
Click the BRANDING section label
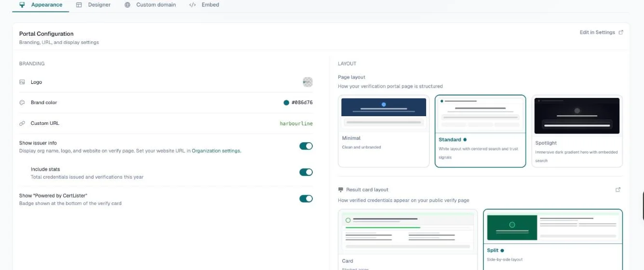(x=32, y=64)
